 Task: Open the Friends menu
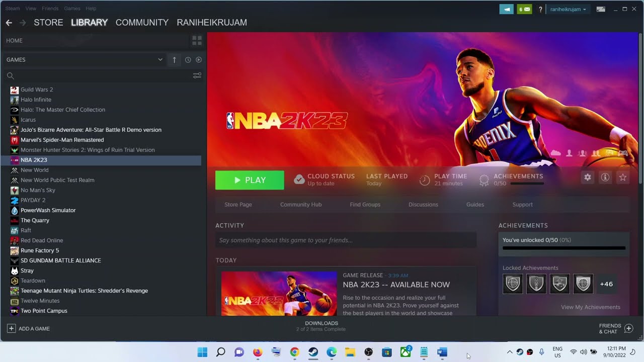50,9
